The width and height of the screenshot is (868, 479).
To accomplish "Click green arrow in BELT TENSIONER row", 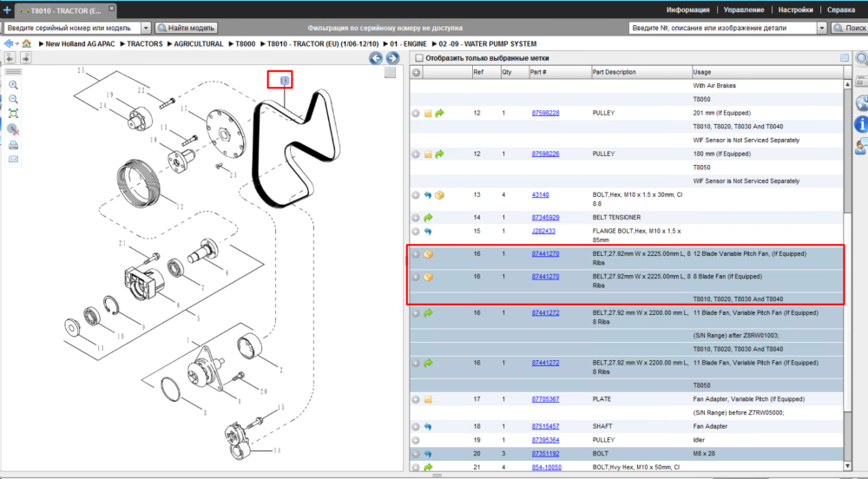I will tap(428, 218).
